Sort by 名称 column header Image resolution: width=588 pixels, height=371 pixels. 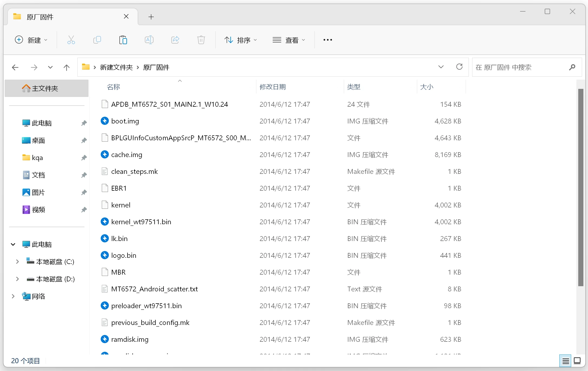pyautogui.click(x=113, y=87)
